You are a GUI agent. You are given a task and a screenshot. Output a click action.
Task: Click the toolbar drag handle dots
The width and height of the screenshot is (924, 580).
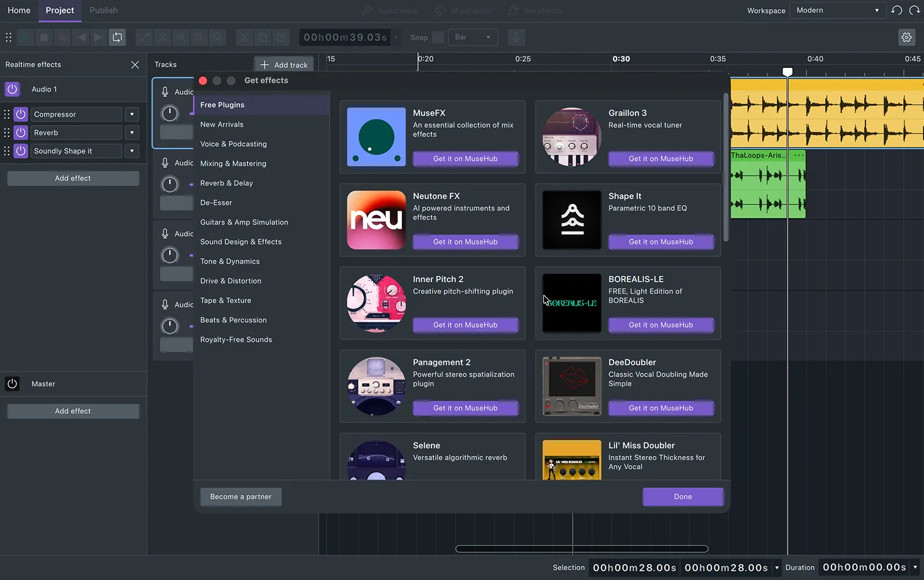tap(9, 37)
